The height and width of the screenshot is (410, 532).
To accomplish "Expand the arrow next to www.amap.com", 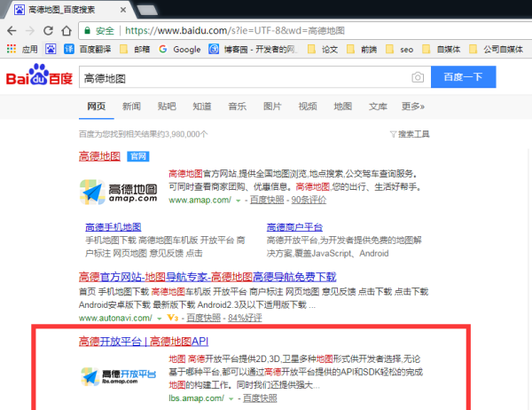I will [x=238, y=201].
